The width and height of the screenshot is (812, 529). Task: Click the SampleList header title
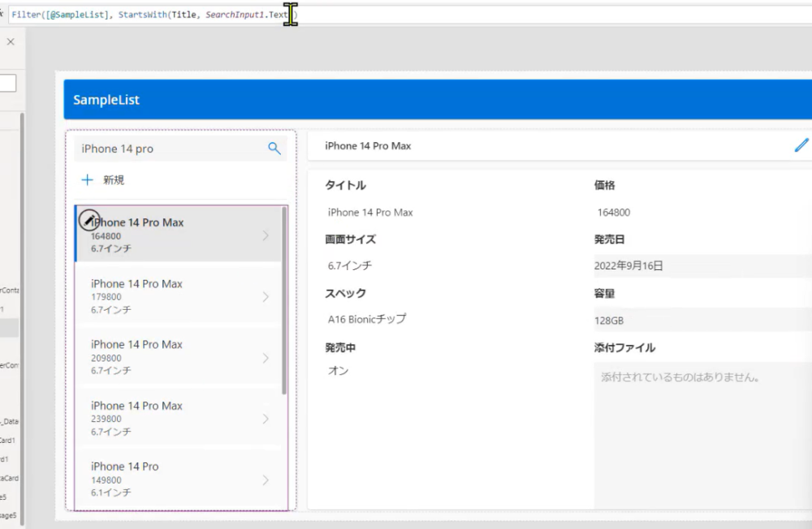tap(106, 100)
